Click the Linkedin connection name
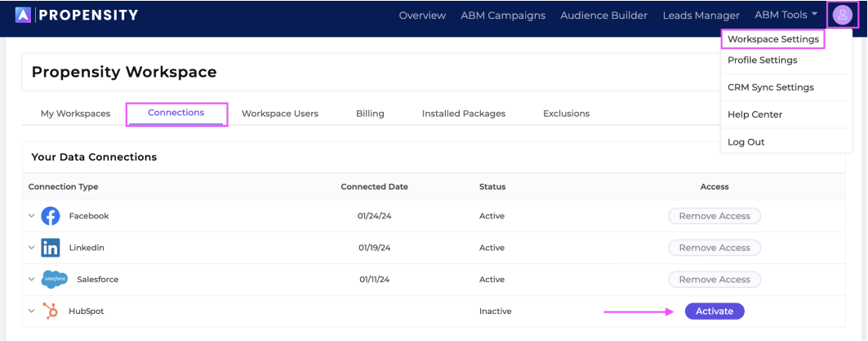The height and width of the screenshot is (341, 868). pos(87,248)
